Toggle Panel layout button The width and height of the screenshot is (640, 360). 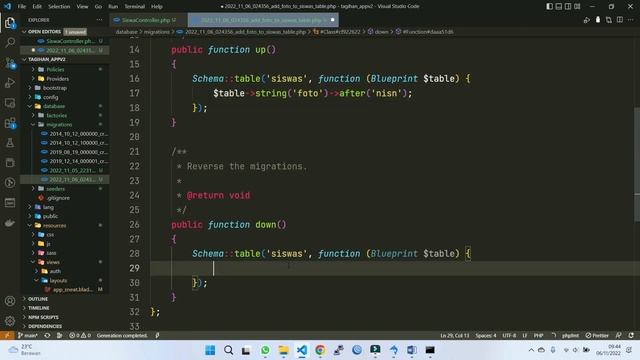(x=559, y=7)
